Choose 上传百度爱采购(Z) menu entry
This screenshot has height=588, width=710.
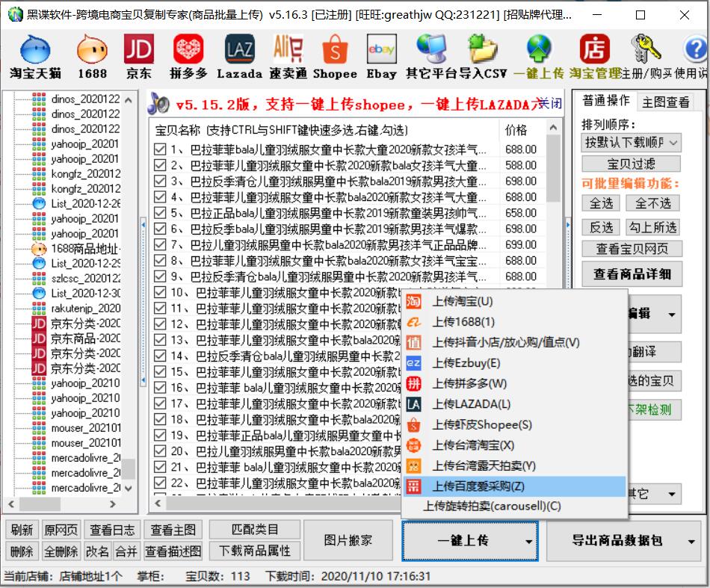(x=514, y=486)
